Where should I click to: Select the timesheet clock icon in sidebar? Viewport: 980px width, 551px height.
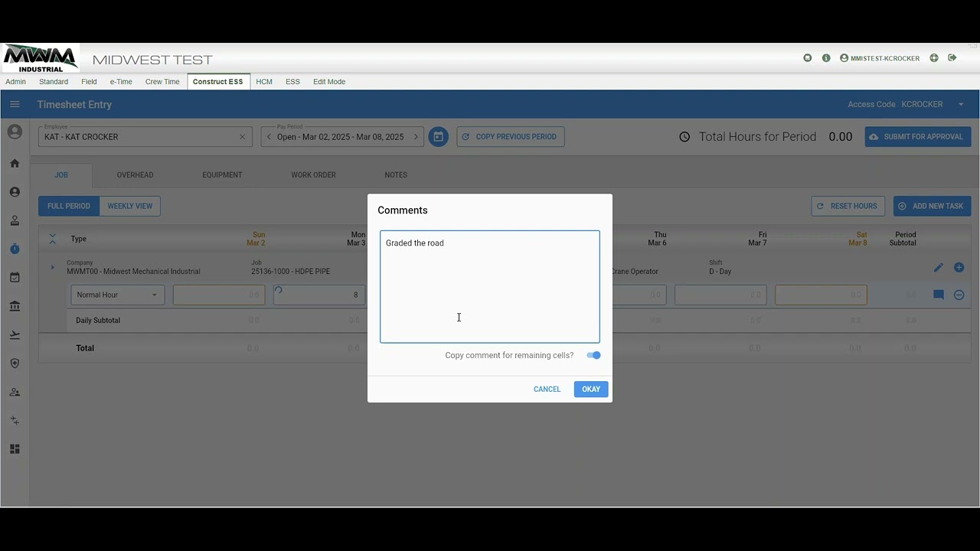[15, 249]
